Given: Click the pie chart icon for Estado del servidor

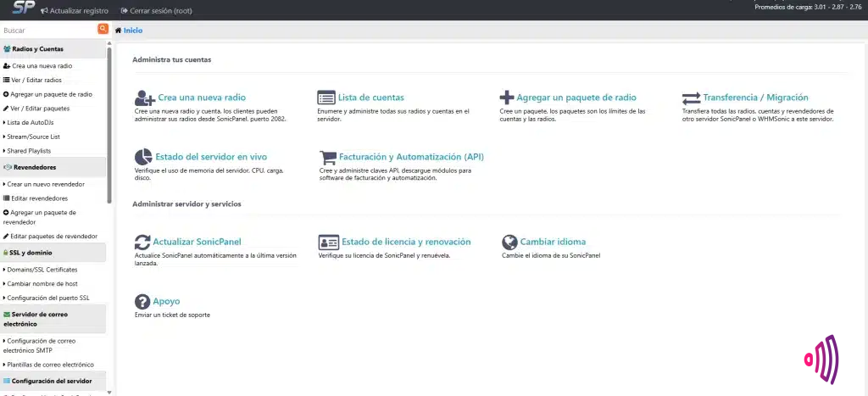Looking at the screenshot, I should click(143, 157).
